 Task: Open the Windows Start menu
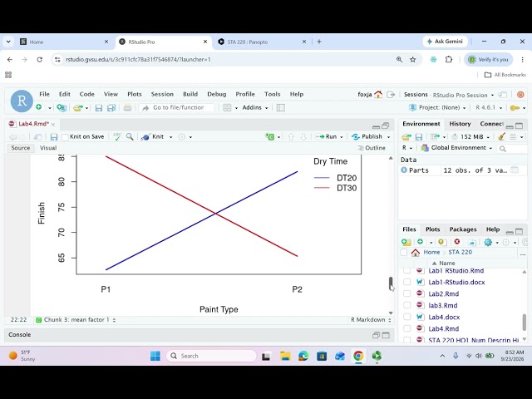[x=155, y=356]
